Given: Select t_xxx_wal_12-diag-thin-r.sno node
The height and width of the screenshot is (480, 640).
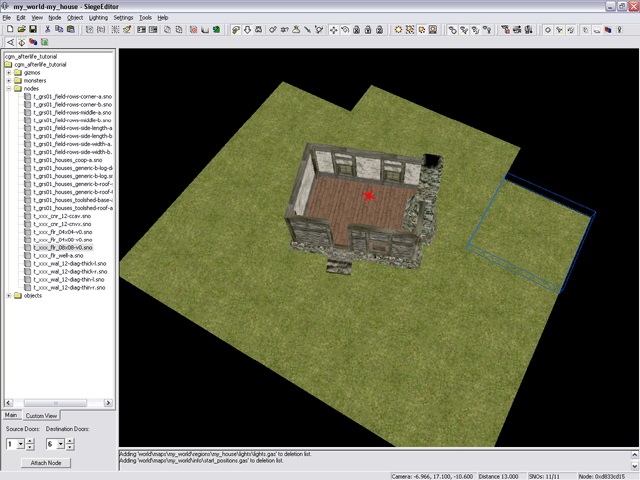Looking at the screenshot, I should pos(69,287).
